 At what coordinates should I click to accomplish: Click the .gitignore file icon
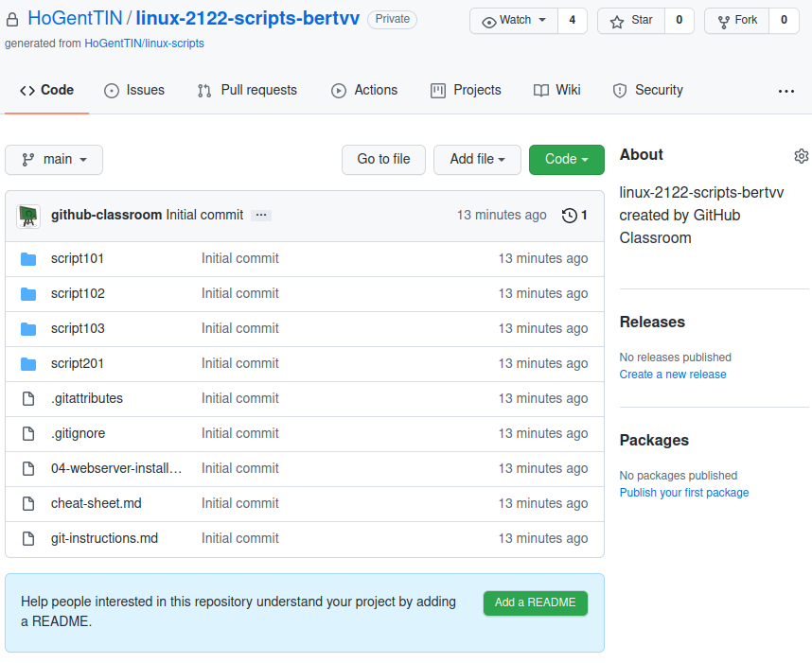(28, 434)
